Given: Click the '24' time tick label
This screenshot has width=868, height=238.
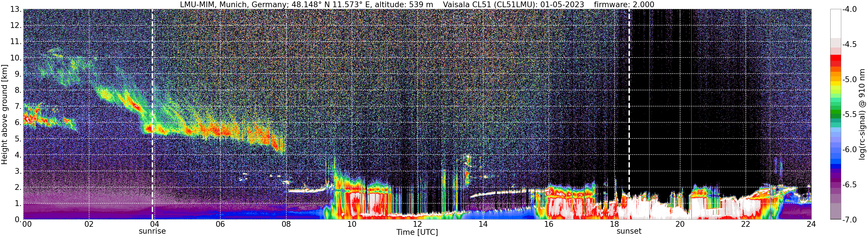Looking at the screenshot, I should (x=811, y=224).
